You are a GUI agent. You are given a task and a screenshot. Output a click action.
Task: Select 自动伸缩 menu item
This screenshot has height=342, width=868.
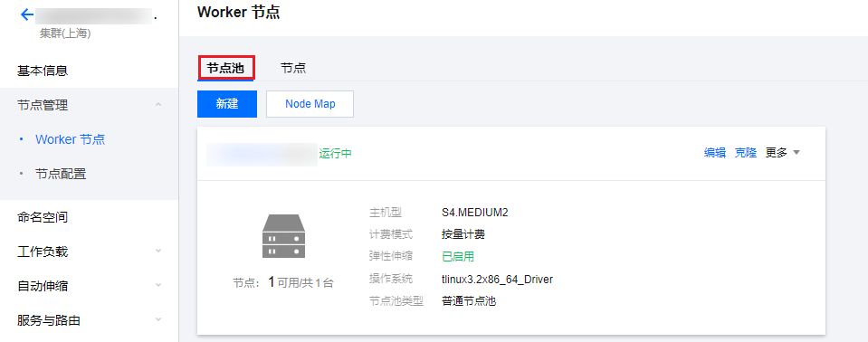coord(43,286)
